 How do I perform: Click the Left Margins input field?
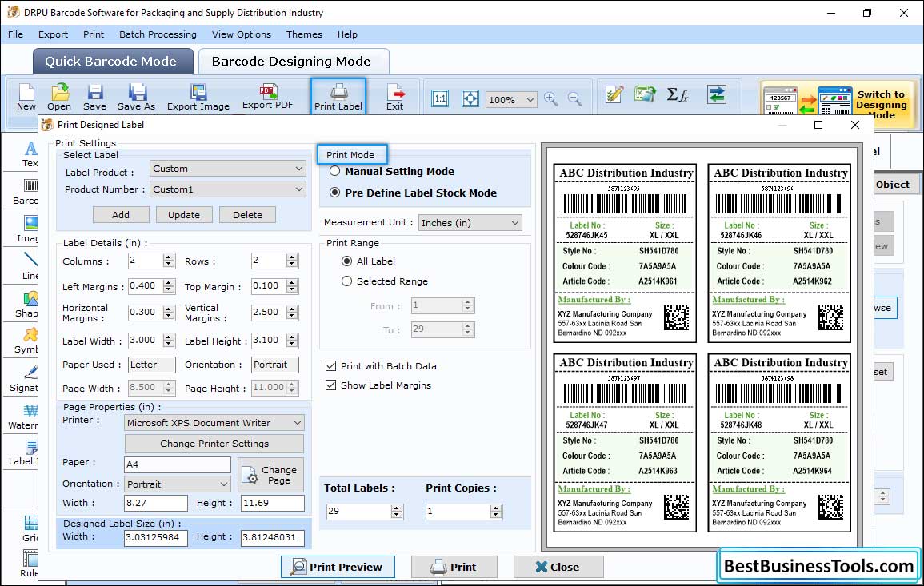point(146,286)
